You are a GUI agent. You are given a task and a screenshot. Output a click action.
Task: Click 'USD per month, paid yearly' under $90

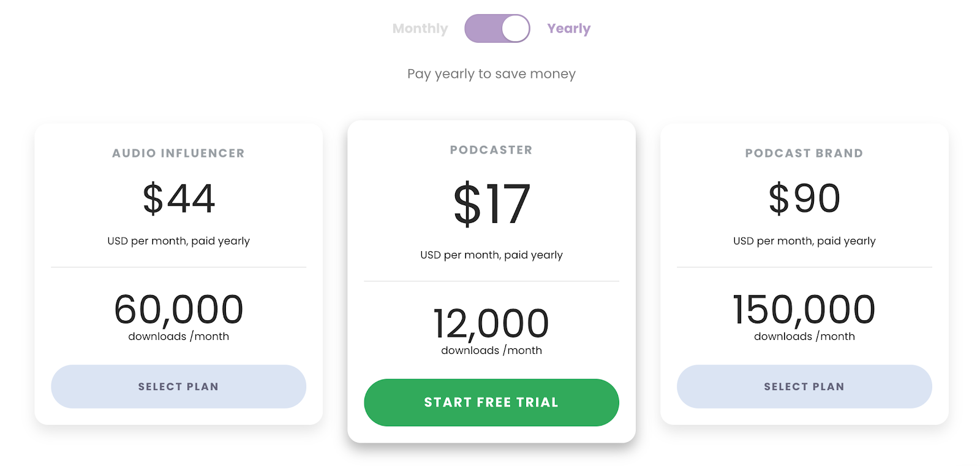804,241
